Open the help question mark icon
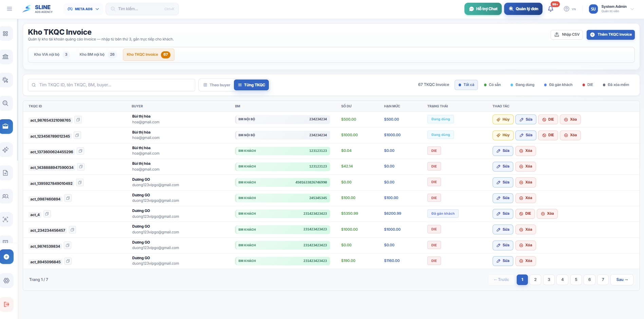Image resolution: width=644 pixels, height=319 pixels. (x=566, y=9)
